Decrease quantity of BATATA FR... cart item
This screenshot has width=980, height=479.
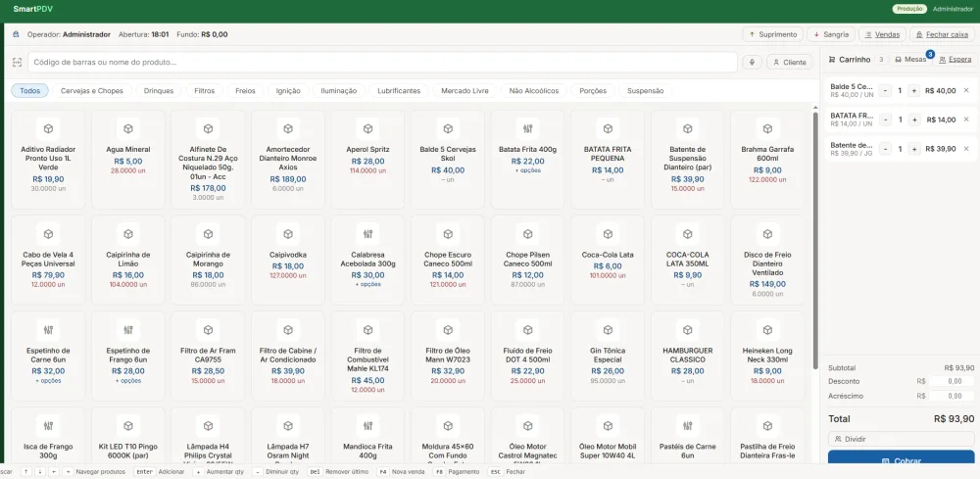tap(886, 120)
